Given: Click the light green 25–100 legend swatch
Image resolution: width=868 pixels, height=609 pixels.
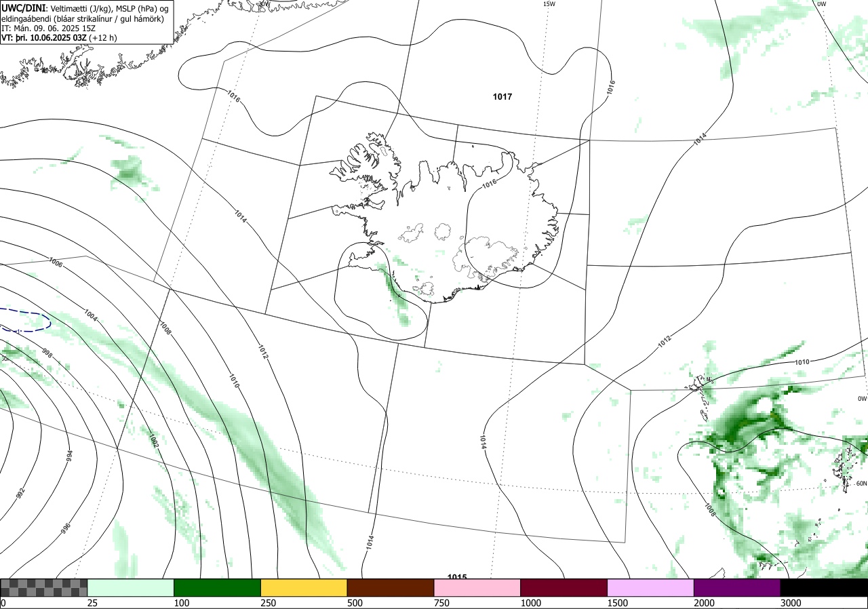Looking at the screenshot, I should (x=131, y=587).
